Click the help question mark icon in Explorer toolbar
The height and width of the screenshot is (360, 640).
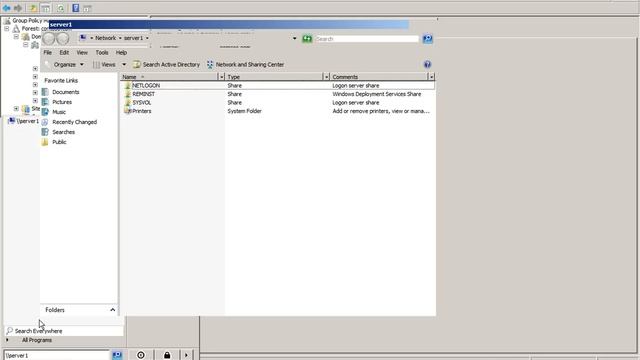[427, 64]
